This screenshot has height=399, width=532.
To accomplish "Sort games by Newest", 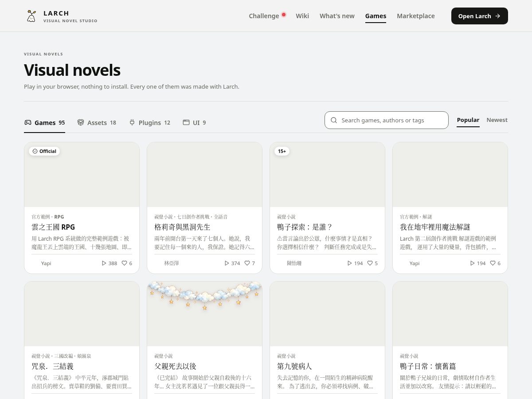I will pos(497,120).
